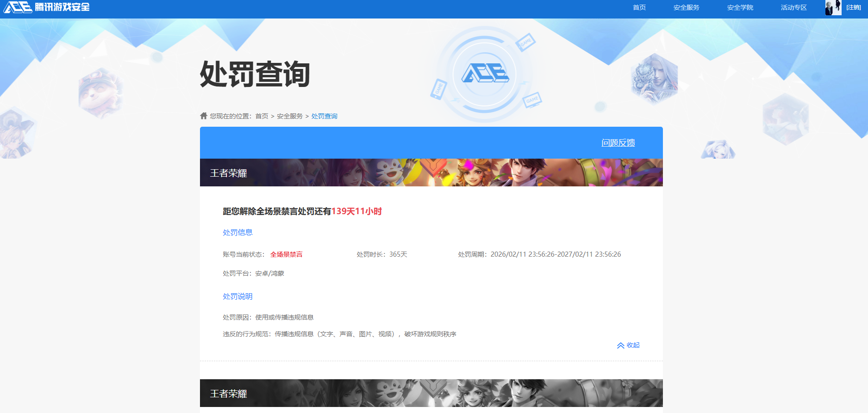Click the user avatar thumbnail
The image size is (868, 413).
click(x=833, y=7)
